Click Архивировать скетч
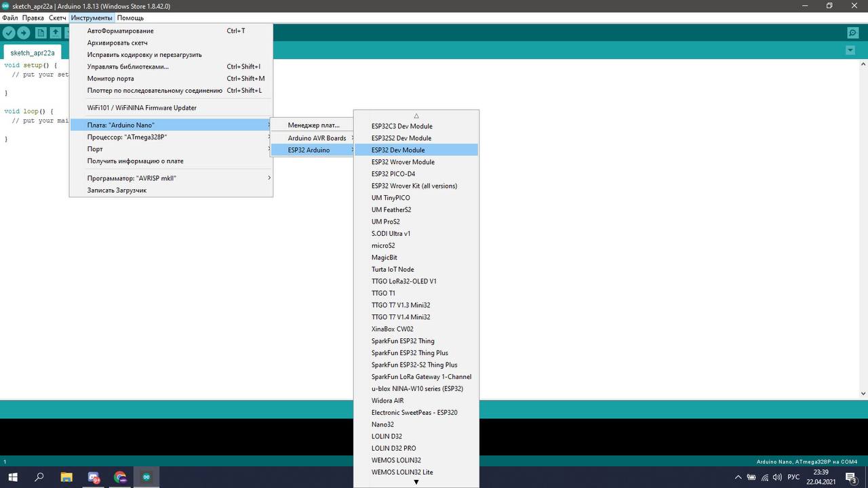This screenshot has width=868, height=488. [x=171, y=43]
